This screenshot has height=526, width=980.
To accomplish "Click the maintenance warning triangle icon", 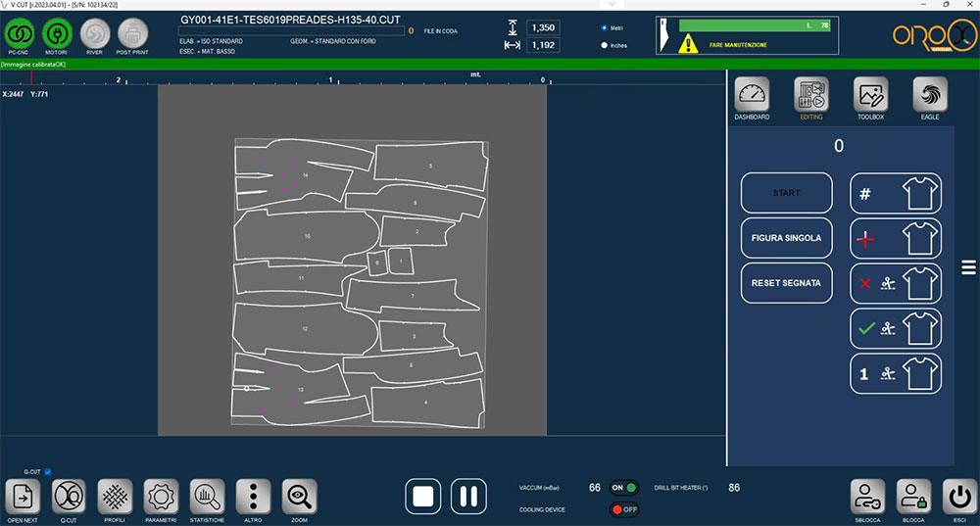I will (688, 44).
